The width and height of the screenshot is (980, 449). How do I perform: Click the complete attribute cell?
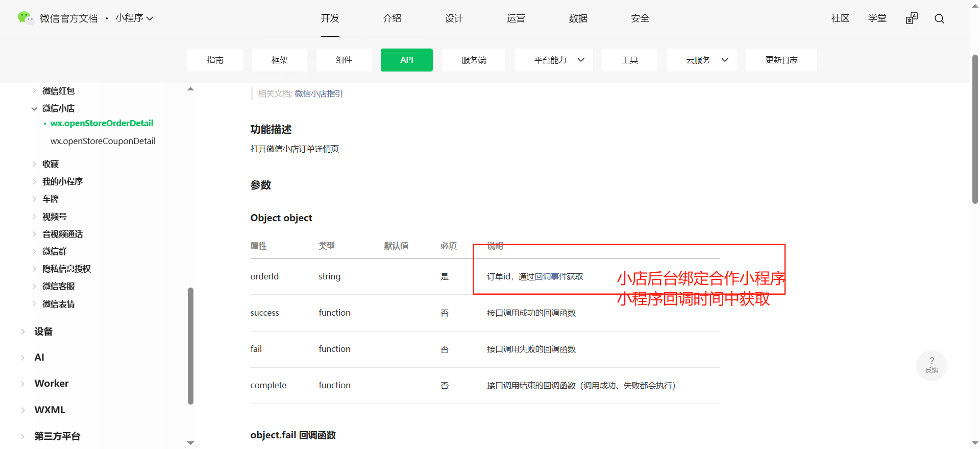coord(268,385)
